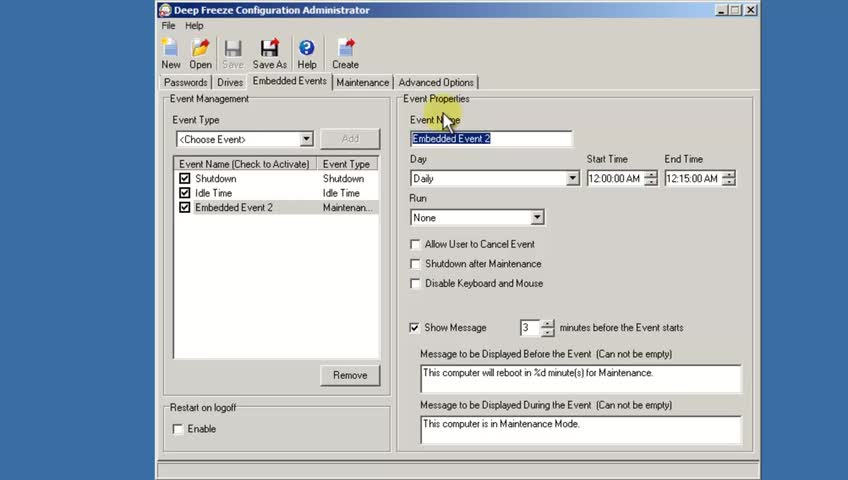Switch to the Drives tab
This screenshot has width=848, height=480.
(230, 82)
